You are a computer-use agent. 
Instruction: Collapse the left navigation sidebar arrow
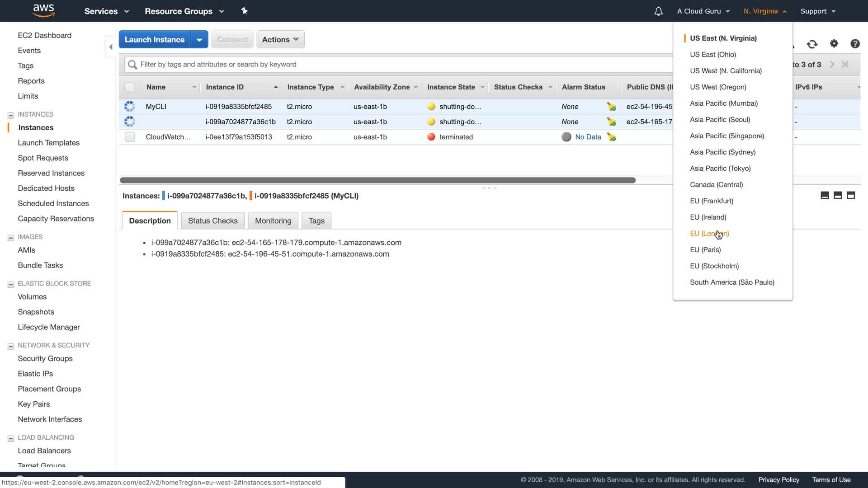[111, 47]
